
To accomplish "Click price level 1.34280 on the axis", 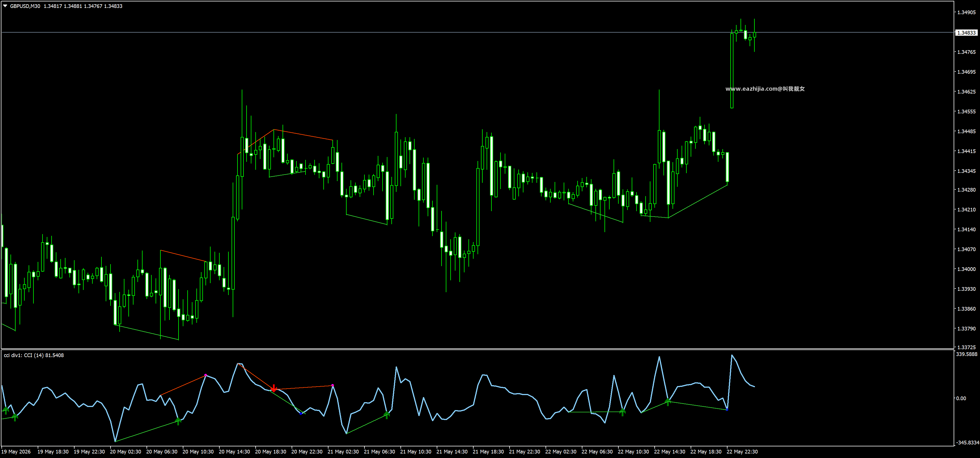I will coord(966,189).
